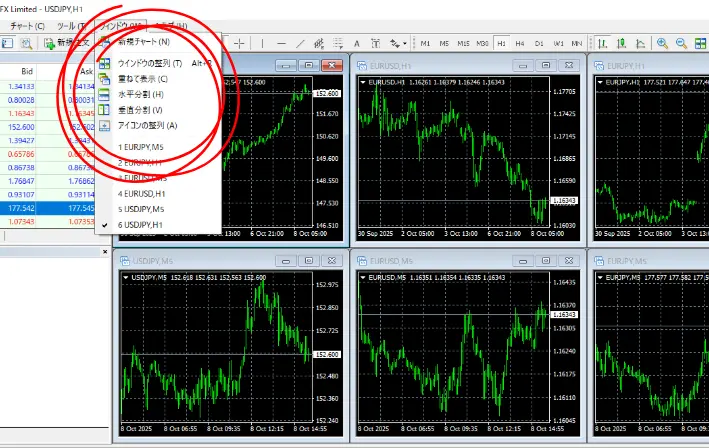Screen dimensions: 709x448
Task: Select 重ねて表示 (C) menu entry
Action: point(143,78)
